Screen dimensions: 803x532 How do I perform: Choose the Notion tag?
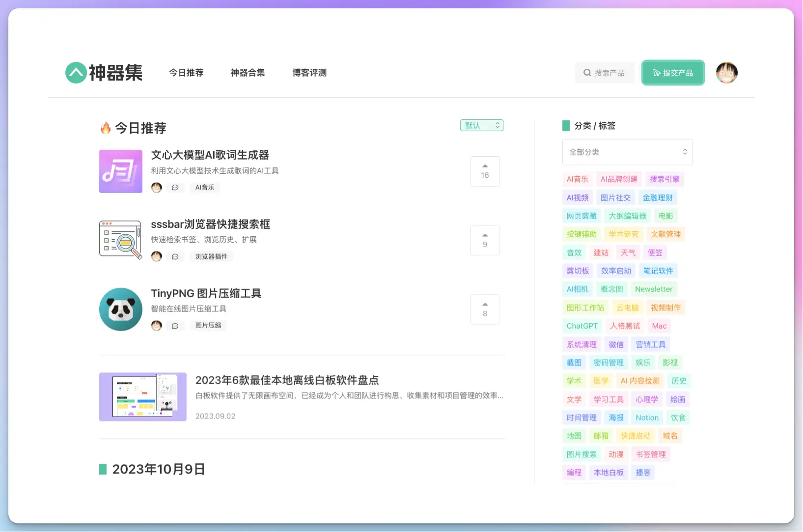point(647,418)
